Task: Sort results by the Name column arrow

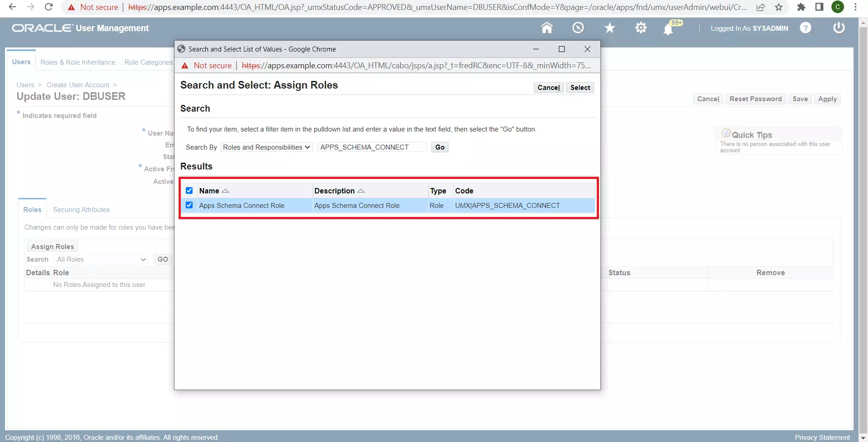Action: pos(225,191)
